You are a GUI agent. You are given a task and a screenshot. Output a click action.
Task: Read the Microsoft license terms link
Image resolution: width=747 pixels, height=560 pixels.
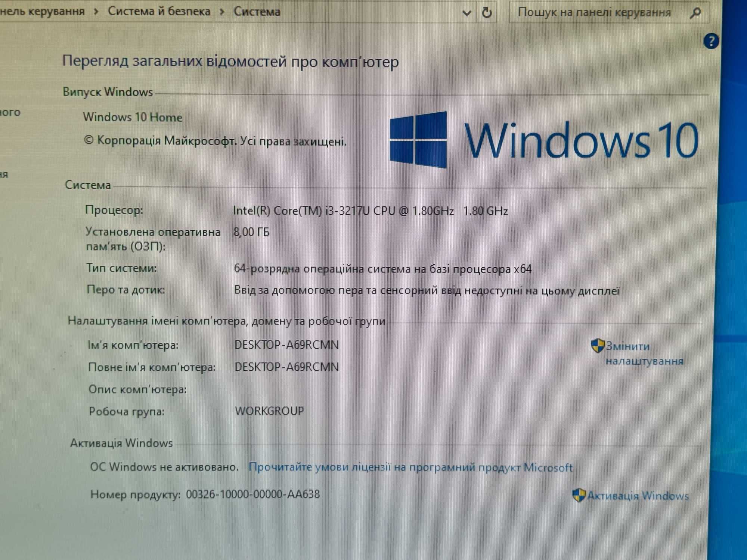tap(410, 467)
